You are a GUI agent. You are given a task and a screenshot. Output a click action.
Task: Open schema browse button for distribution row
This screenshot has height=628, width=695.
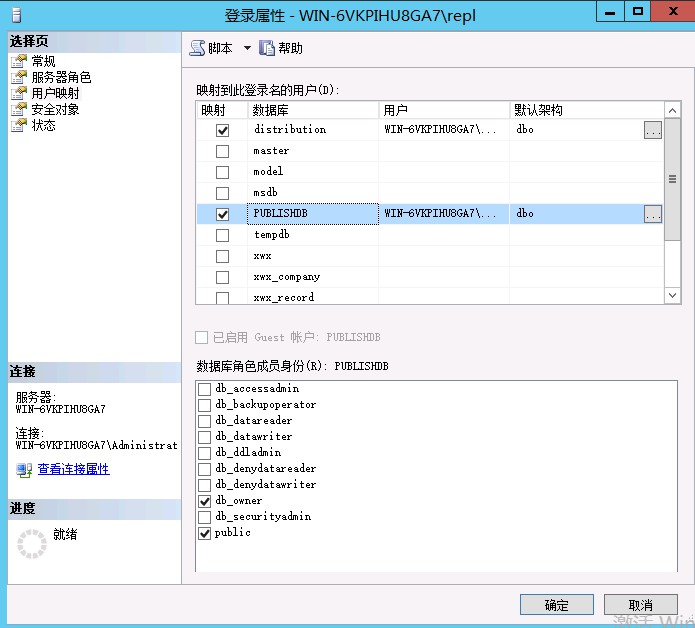[x=652, y=130]
